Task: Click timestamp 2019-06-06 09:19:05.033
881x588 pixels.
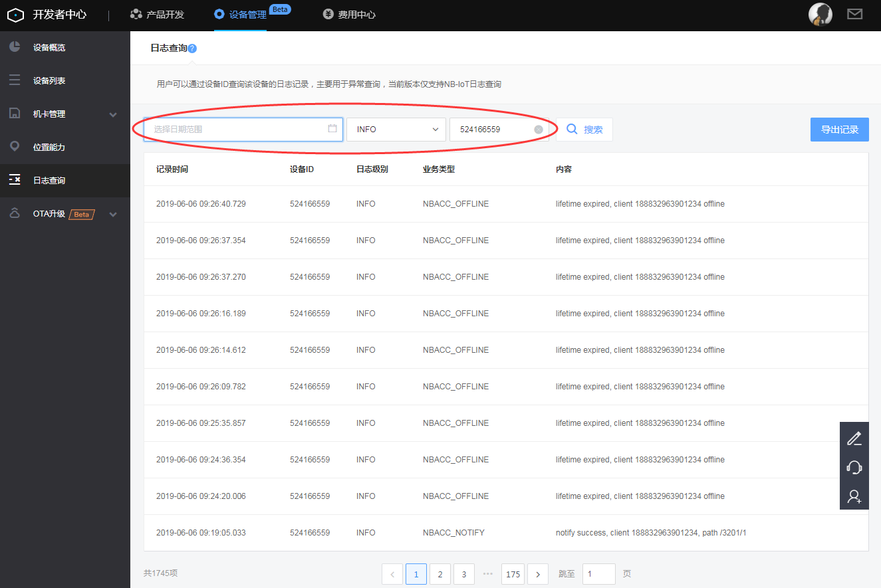Action: [x=201, y=533]
